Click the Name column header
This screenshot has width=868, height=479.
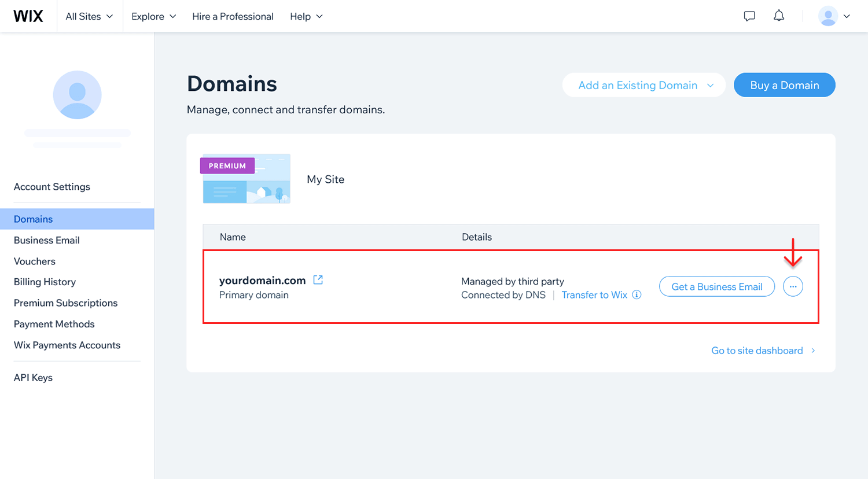coord(233,237)
